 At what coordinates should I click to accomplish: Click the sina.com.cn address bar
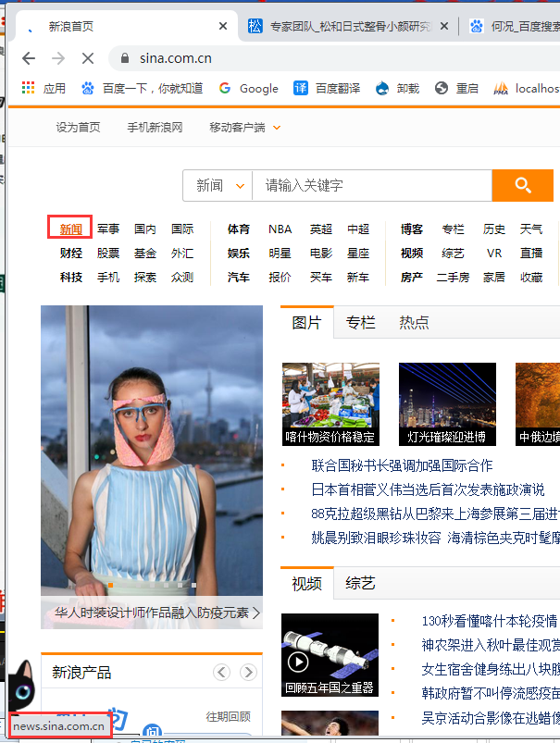point(332,58)
